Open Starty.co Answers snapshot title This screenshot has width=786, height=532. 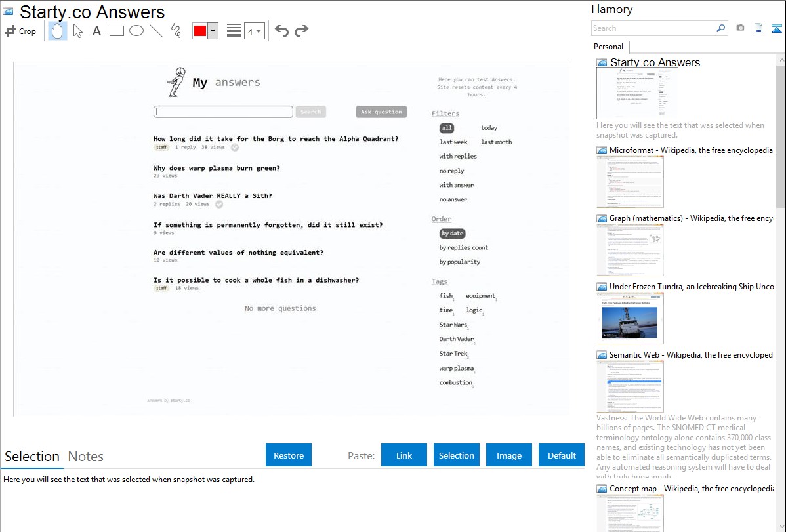click(x=655, y=63)
